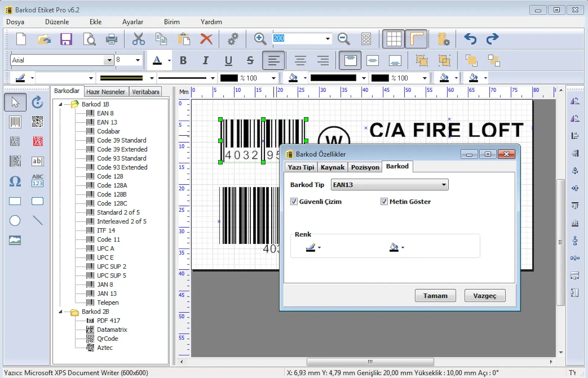The width and height of the screenshot is (588, 378).
Task: Open the Ayarlar menu
Action: coord(133,22)
